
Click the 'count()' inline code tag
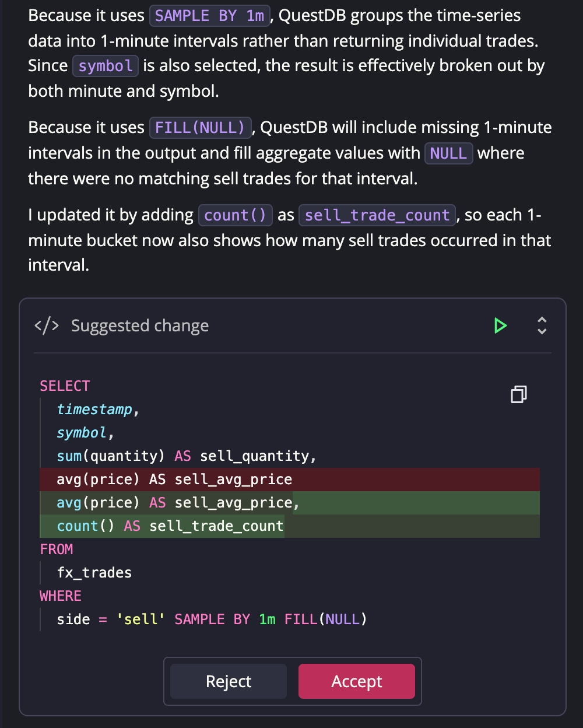click(236, 215)
